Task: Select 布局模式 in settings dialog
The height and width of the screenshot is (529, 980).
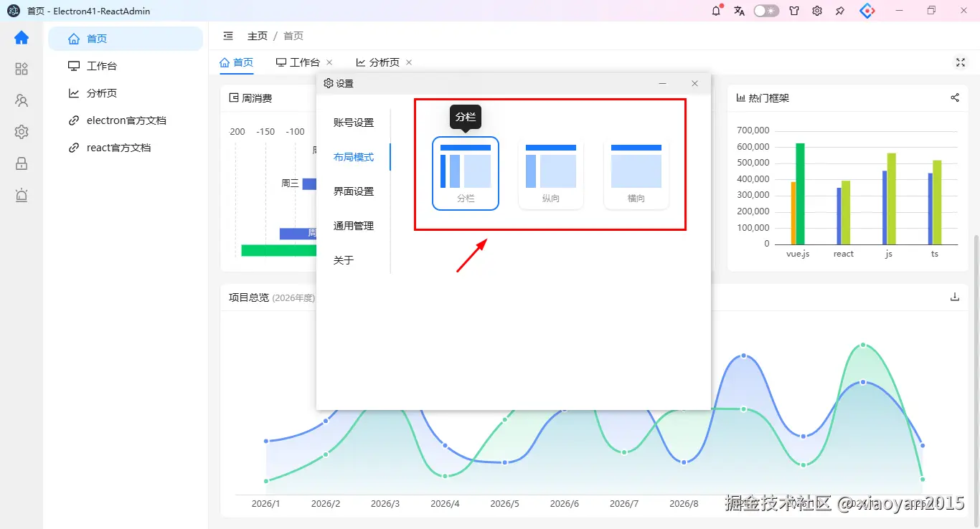Action: (x=354, y=157)
